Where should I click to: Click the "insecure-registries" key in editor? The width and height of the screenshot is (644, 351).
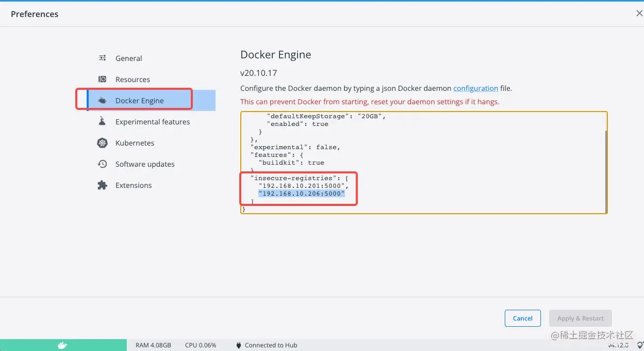(293, 178)
